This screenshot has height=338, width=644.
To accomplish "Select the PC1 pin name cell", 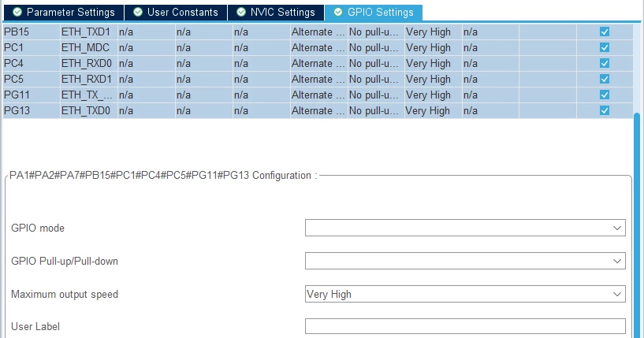I will click(32, 47).
